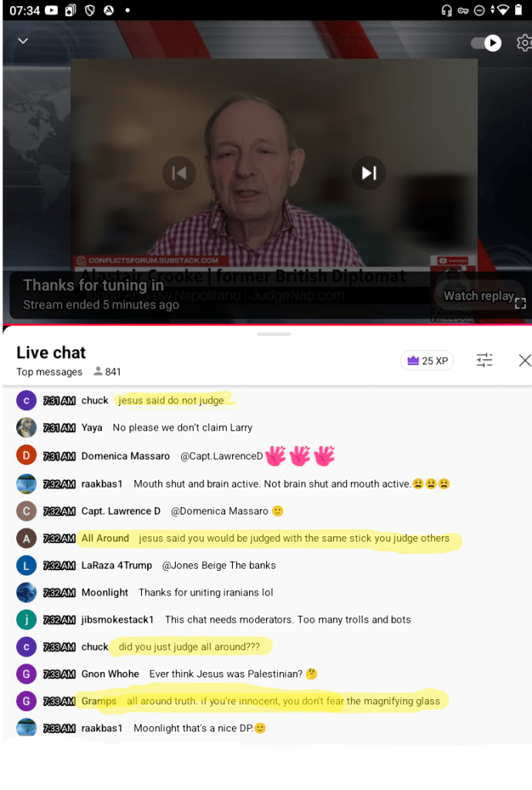Open Yaya's profile picture
Image resolution: width=532 pixels, height=790 pixels.
coord(26,427)
